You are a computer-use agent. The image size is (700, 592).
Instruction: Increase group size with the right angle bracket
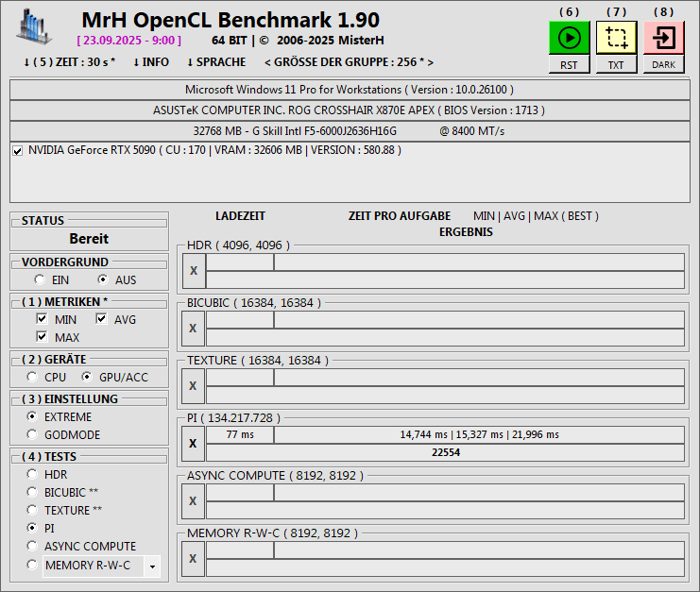click(x=431, y=62)
